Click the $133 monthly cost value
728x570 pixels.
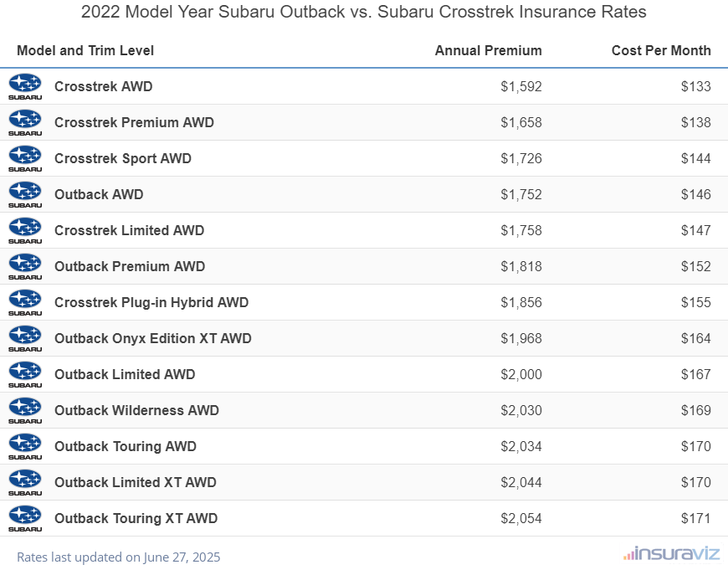(696, 86)
